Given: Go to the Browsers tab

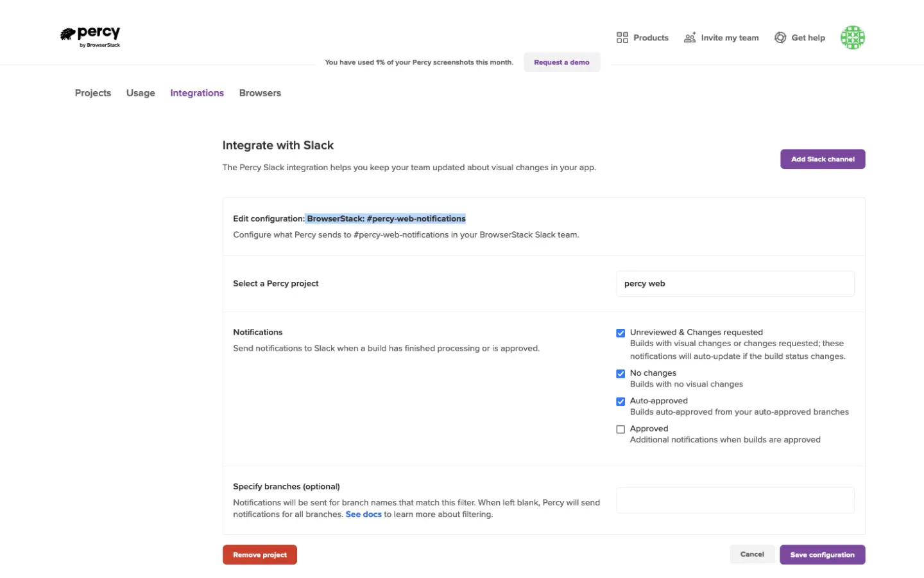Looking at the screenshot, I should tap(260, 93).
